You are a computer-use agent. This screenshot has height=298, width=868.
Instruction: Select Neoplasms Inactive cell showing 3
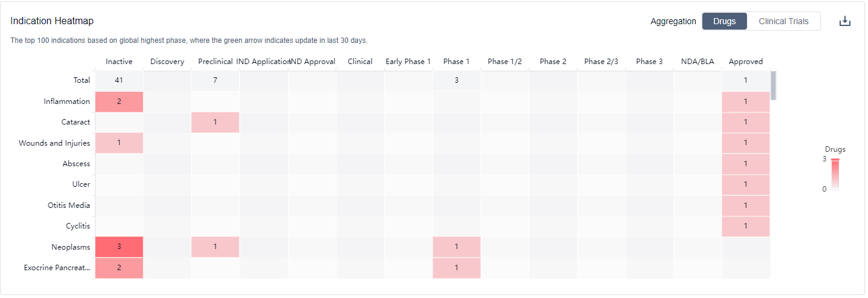coord(119,247)
